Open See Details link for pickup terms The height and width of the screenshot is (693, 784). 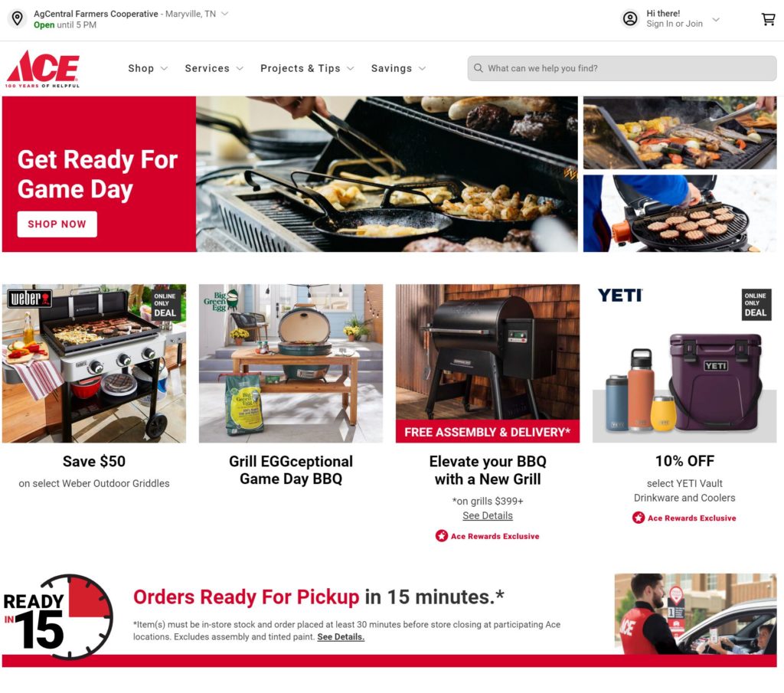[341, 636]
